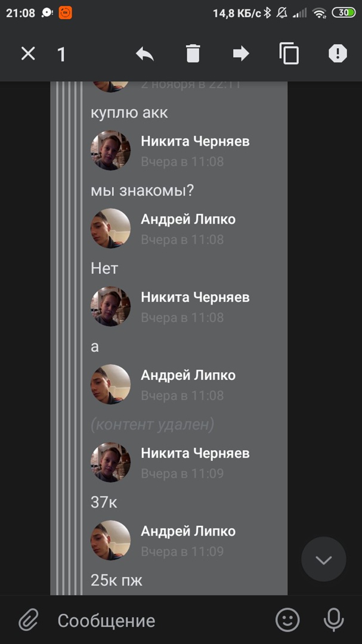Open the emoji smiley picker
Image resolution: width=362 pixels, height=644 pixels.
click(x=287, y=620)
